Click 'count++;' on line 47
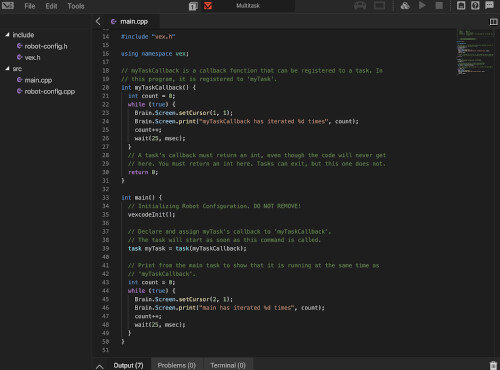The width and height of the screenshot is (500, 370). point(148,316)
